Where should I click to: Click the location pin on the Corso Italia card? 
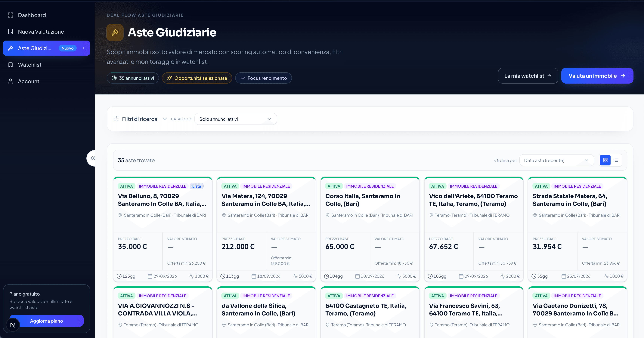point(327,215)
